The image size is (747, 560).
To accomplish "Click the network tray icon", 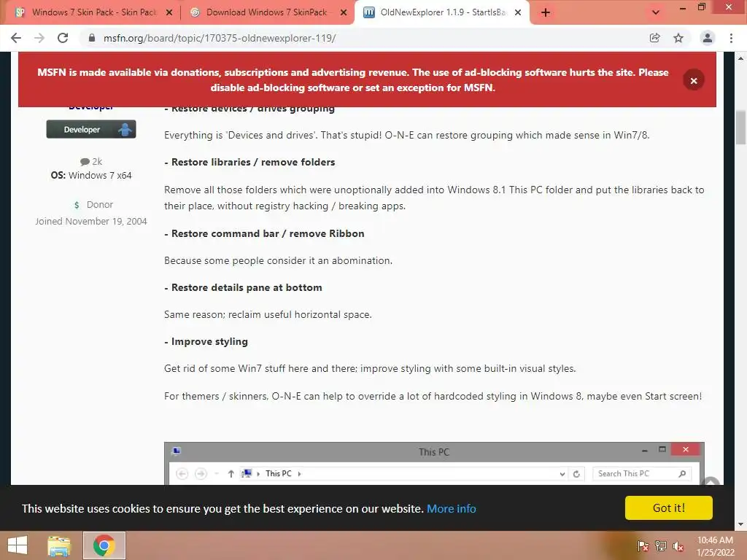I will click(661, 546).
